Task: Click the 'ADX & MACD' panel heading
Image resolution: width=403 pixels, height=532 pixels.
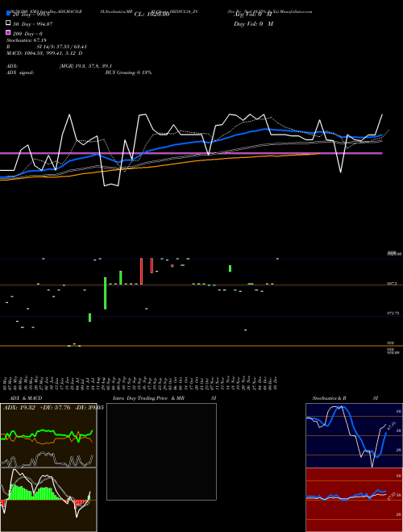Action: click(x=26, y=398)
